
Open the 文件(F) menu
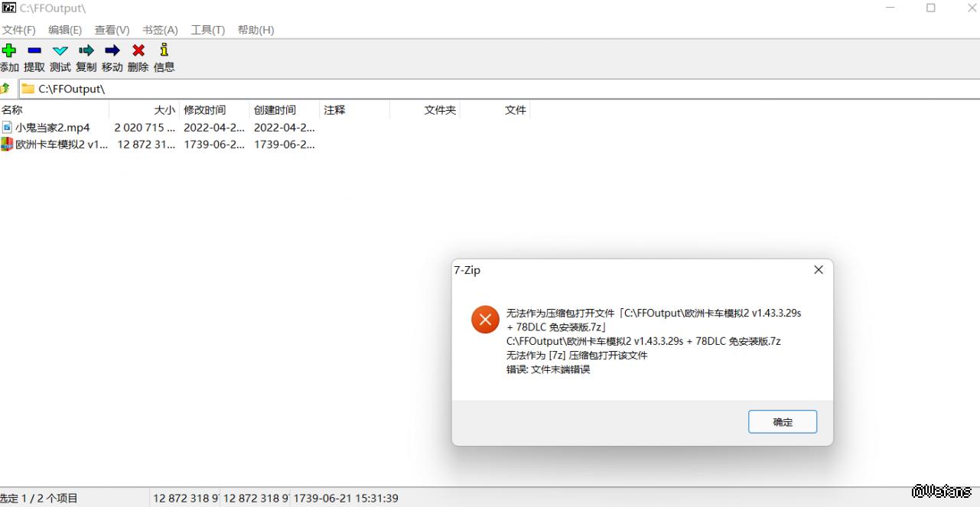point(18,30)
